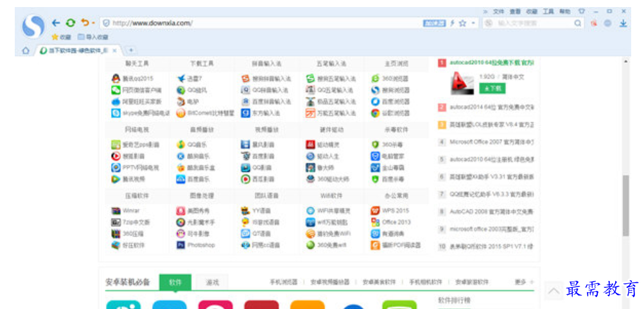The height and width of the screenshot is (309, 644).
Task: Click the skype免费网络电话 icon
Action: [x=116, y=113]
